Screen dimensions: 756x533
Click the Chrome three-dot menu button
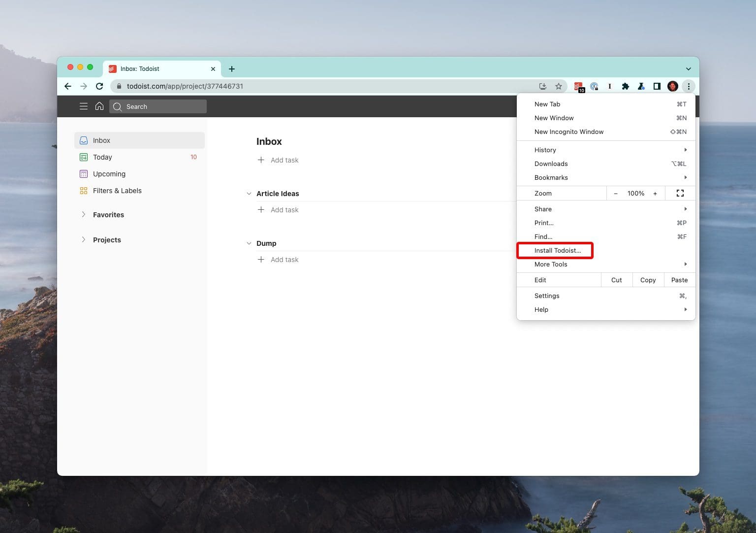point(689,86)
